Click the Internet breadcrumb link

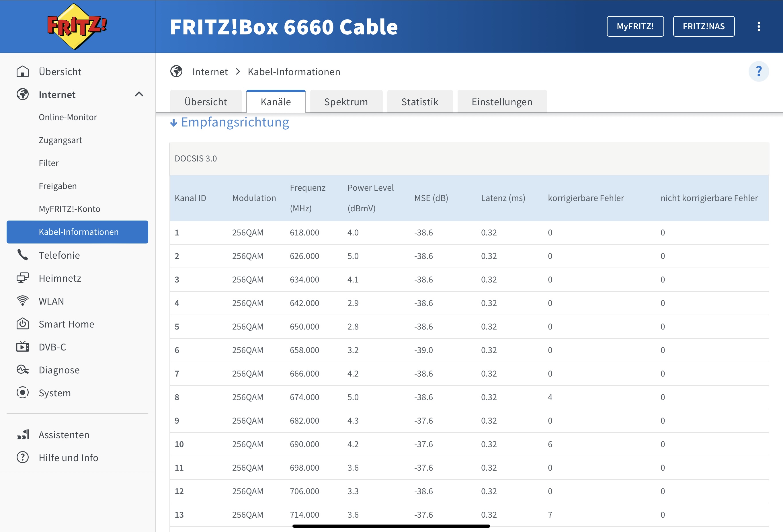(210, 72)
